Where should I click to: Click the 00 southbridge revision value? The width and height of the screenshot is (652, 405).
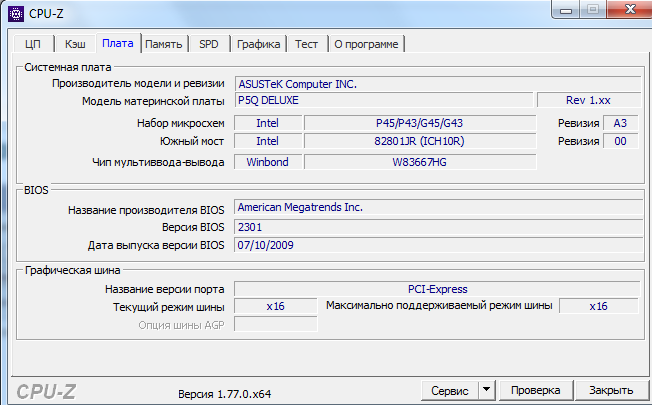click(620, 141)
